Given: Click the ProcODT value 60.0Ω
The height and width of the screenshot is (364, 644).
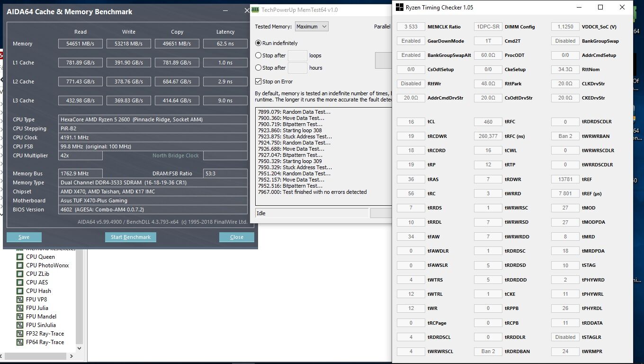Looking at the screenshot, I should (x=488, y=55).
